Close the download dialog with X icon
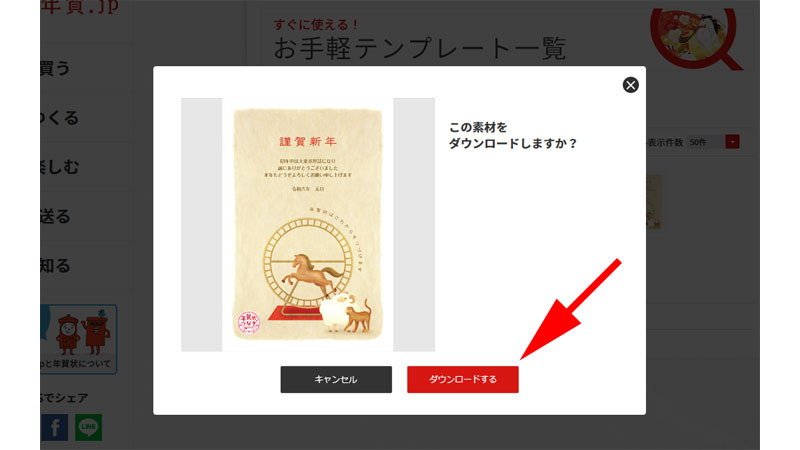This screenshot has height=450, width=800. [631, 85]
